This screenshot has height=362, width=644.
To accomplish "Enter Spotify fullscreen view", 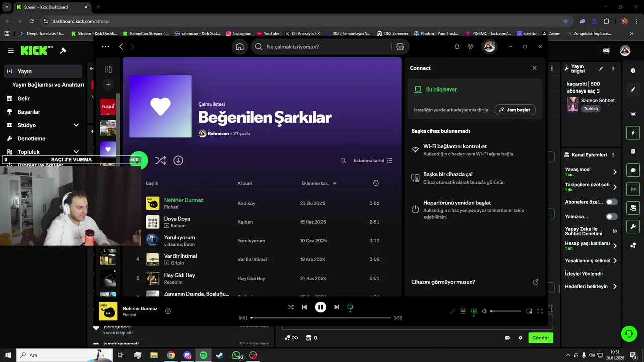I will (x=540, y=311).
